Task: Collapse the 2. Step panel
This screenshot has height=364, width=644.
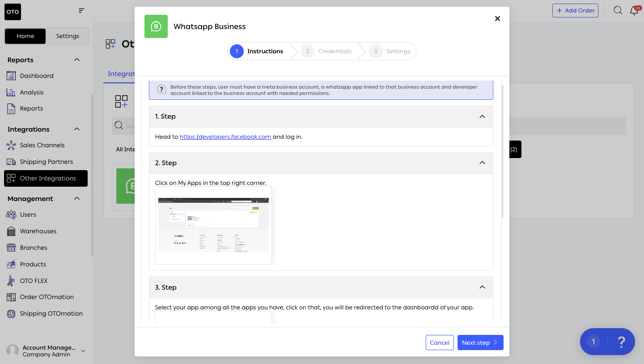Action: tap(482, 163)
